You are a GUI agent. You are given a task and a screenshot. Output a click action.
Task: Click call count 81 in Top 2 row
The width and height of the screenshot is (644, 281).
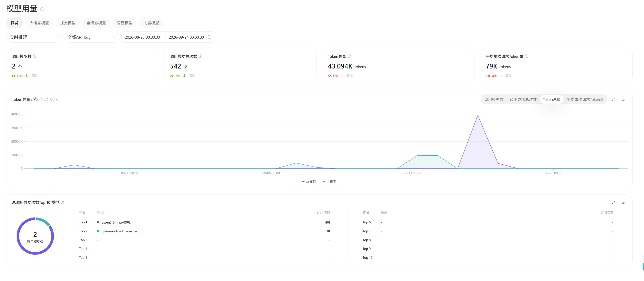tap(328, 231)
